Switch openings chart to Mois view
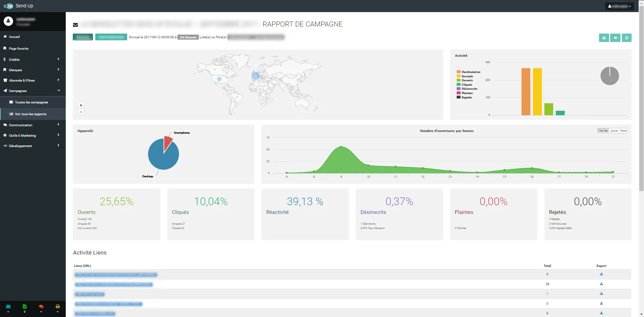The image size is (644, 317). pos(623,131)
